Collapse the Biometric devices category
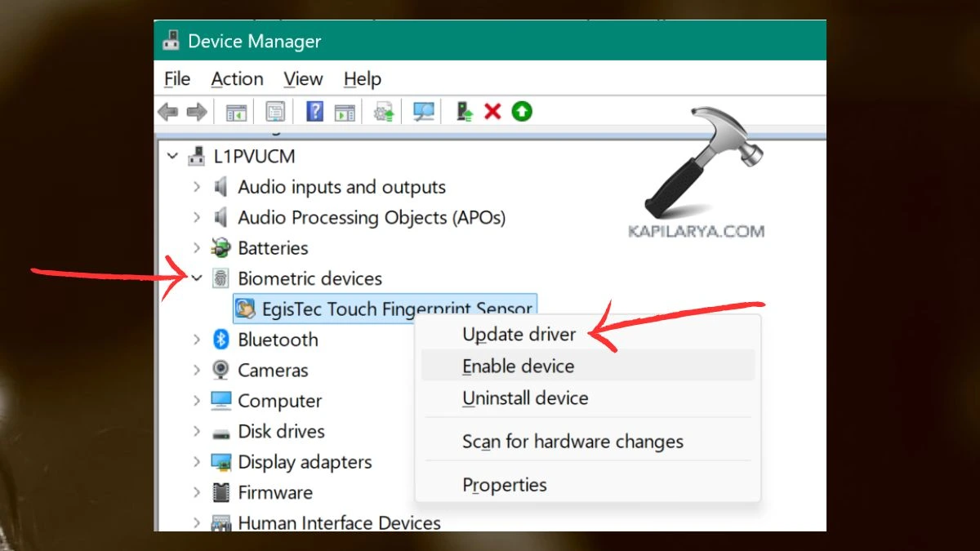This screenshot has height=551, width=980. 197,278
